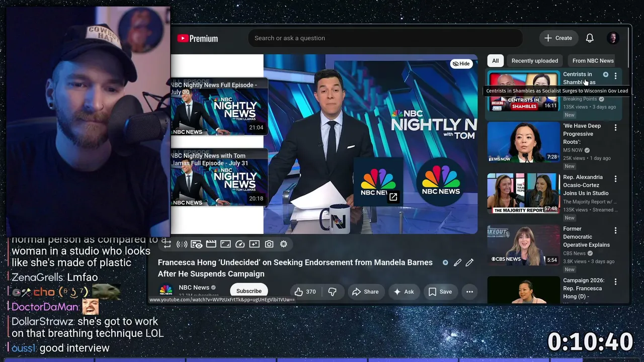644x362 pixels.
Task: Open more options for Campaign 2026 video
Action: [615, 282]
